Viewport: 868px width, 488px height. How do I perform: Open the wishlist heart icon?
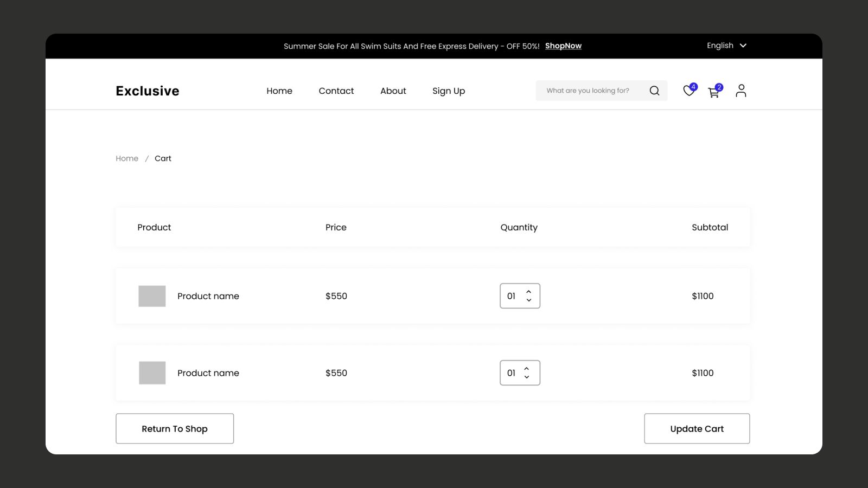pos(688,91)
